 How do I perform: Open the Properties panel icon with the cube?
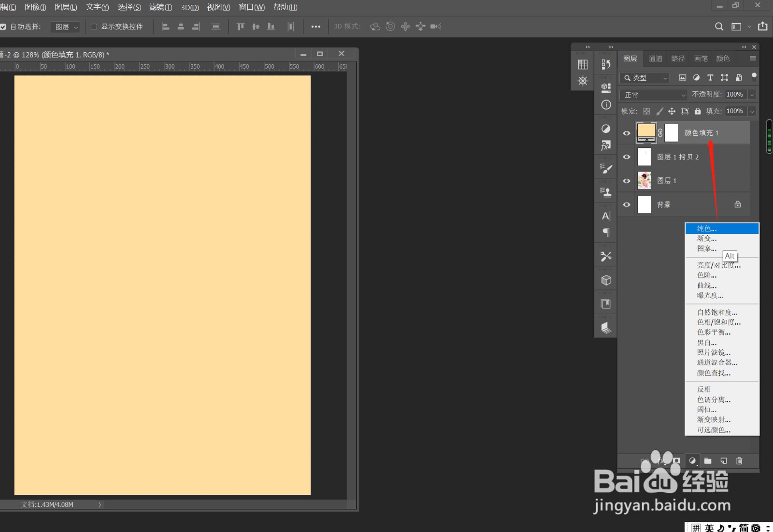[606, 87]
